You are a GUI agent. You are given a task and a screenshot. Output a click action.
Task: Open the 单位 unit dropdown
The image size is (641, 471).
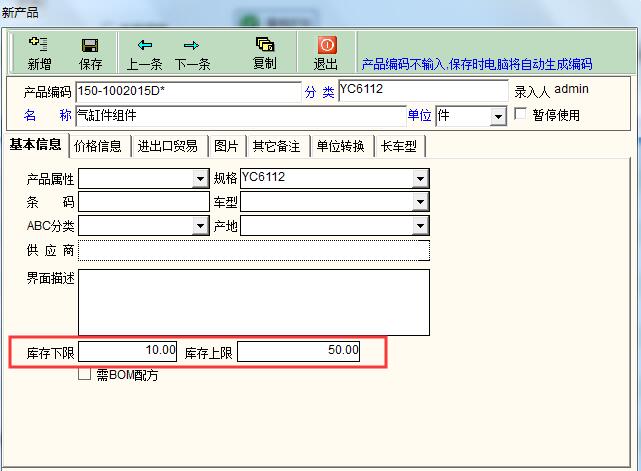point(498,116)
